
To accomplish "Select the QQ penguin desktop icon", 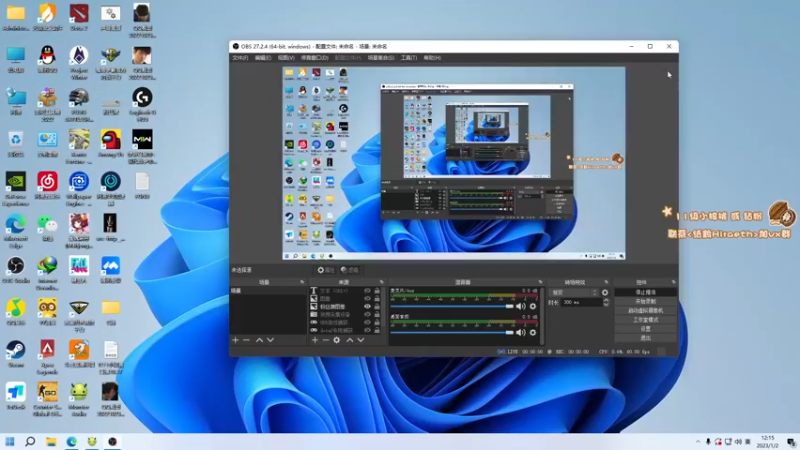I will tap(47, 60).
